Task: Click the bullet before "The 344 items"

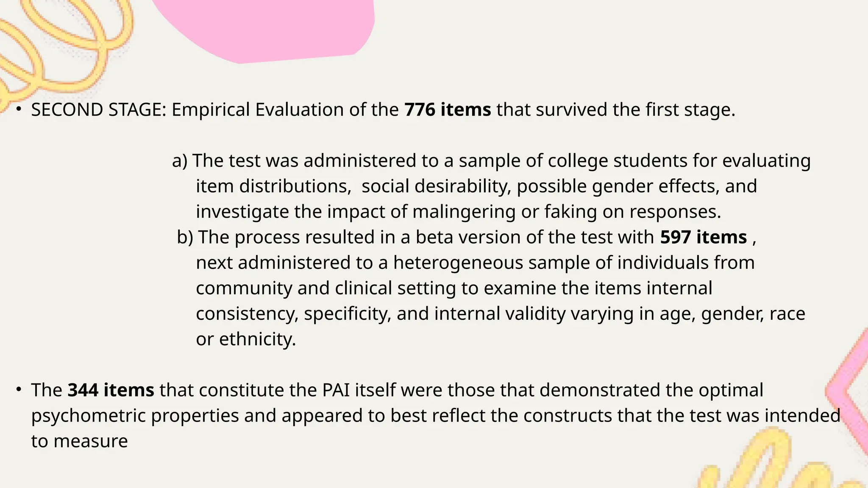Action: (18, 389)
